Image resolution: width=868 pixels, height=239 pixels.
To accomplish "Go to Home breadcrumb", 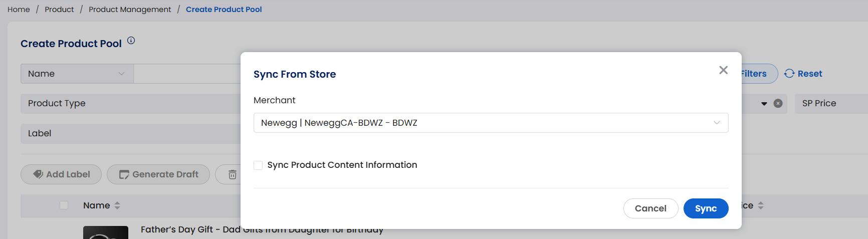I will tap(19, 10).
